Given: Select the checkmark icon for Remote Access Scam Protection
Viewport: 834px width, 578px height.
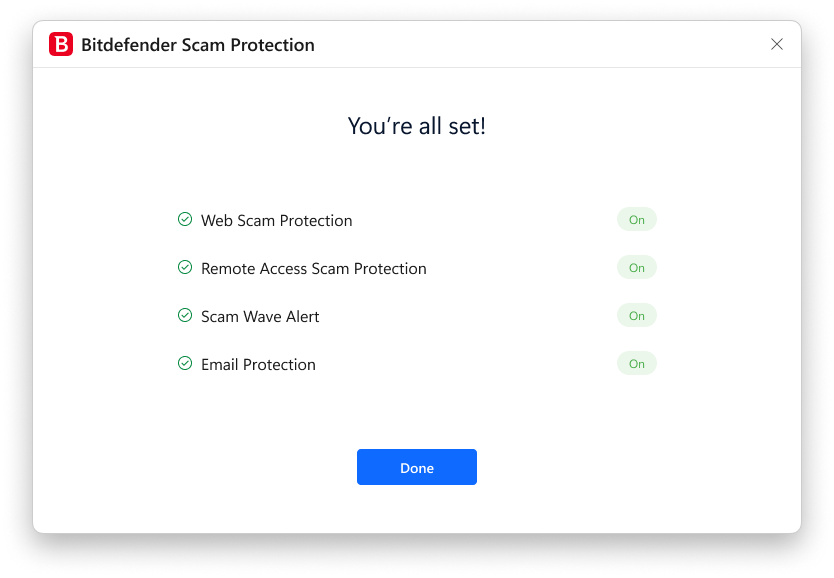Looking at the screenshot, I should click(185, 267).
